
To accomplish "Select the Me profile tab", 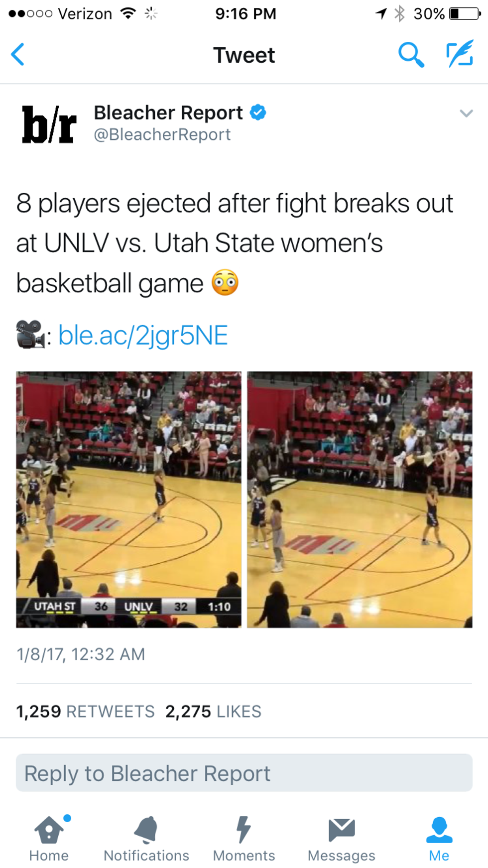I will 439,839.
